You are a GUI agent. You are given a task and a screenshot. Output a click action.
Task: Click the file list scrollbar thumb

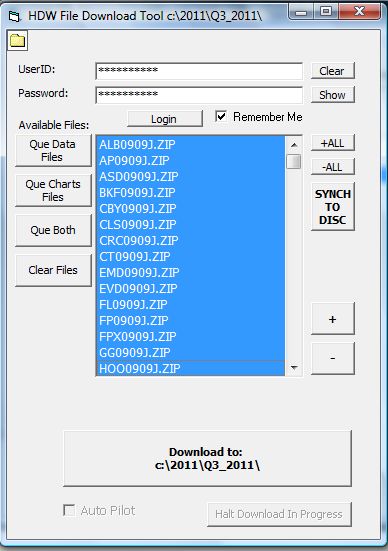[x=294, y=161]
